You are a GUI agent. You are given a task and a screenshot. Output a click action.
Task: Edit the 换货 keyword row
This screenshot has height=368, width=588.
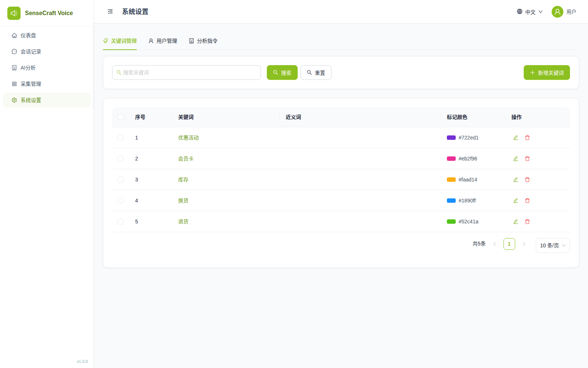[x=516, y=201]
